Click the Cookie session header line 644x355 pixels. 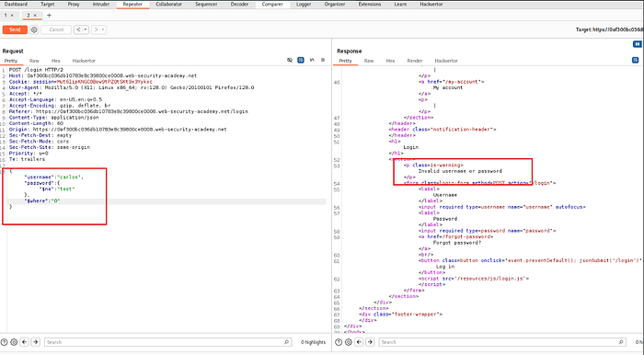pos(81,82)
